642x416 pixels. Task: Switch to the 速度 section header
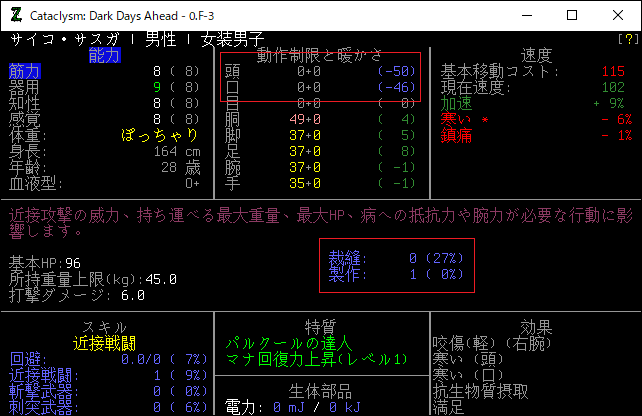536,55
